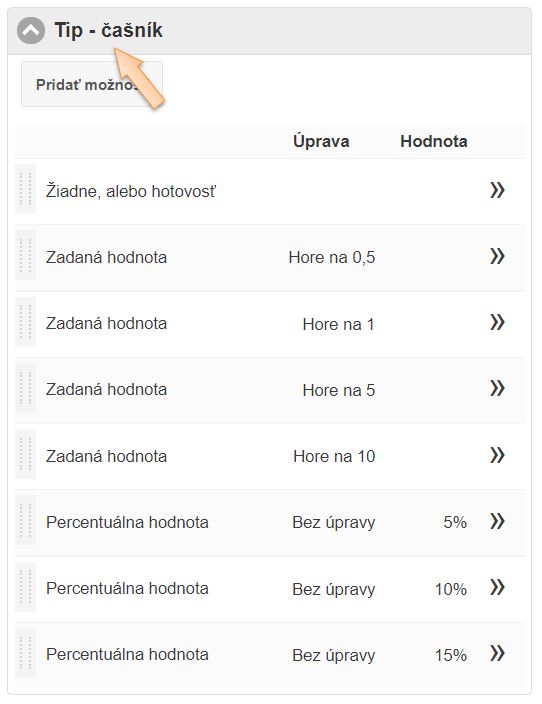Screen dimensions: 542x704
Task: Open details arrow for Hore na 10 row
Action: 497,455
